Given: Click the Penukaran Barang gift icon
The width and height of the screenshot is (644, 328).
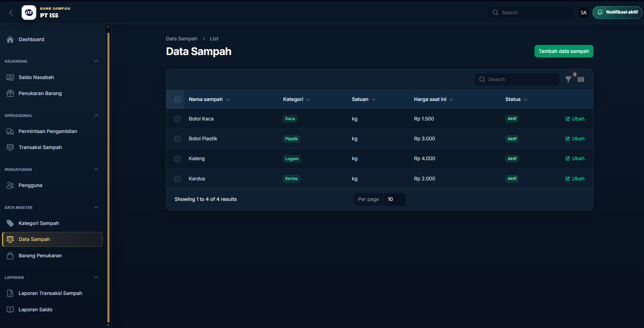Looking at the screenshot, I should pos(10,93).
